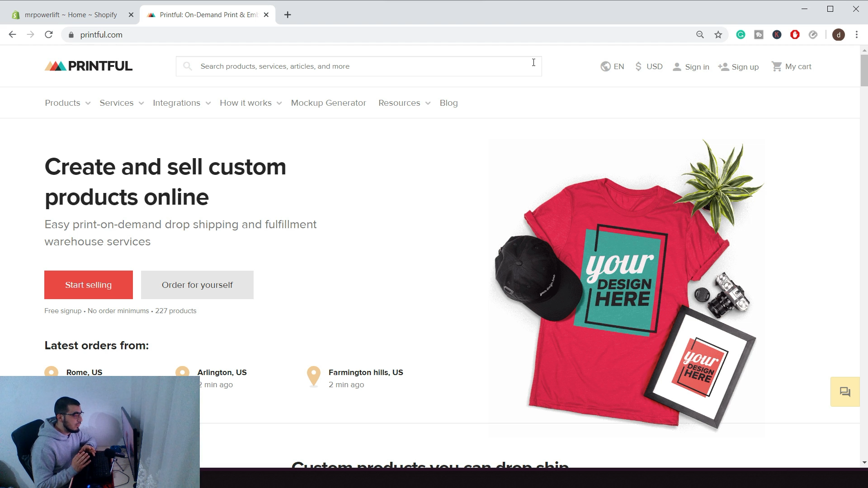Viewport: 868px width, 488px height.
Task: Bookmark the page with the star icon
Action: tap(718, 34)
